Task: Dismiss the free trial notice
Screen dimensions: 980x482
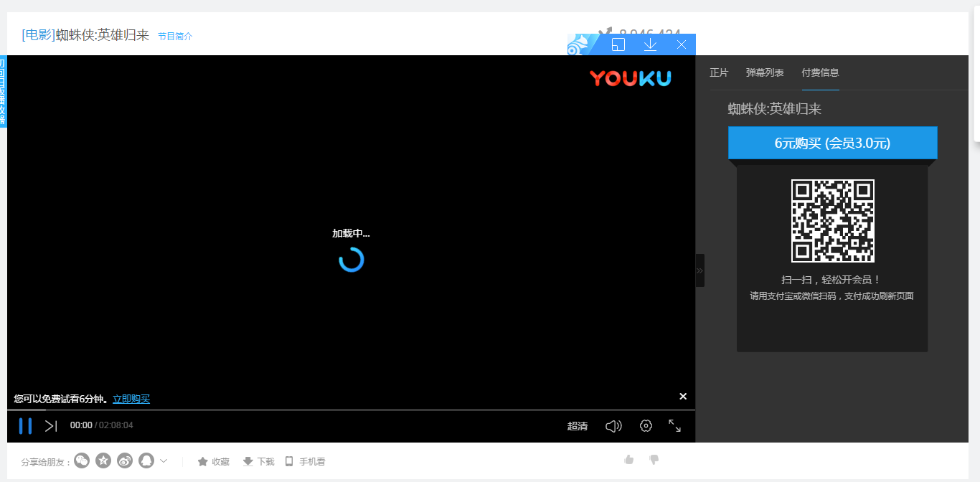Action: pyautogui.click(x=683, y=397)
